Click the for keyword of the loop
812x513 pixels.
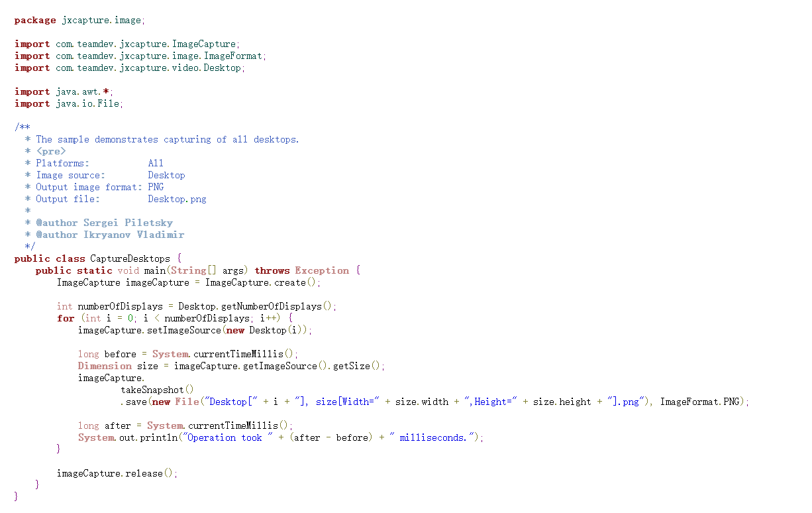click(x=66, y=318)
